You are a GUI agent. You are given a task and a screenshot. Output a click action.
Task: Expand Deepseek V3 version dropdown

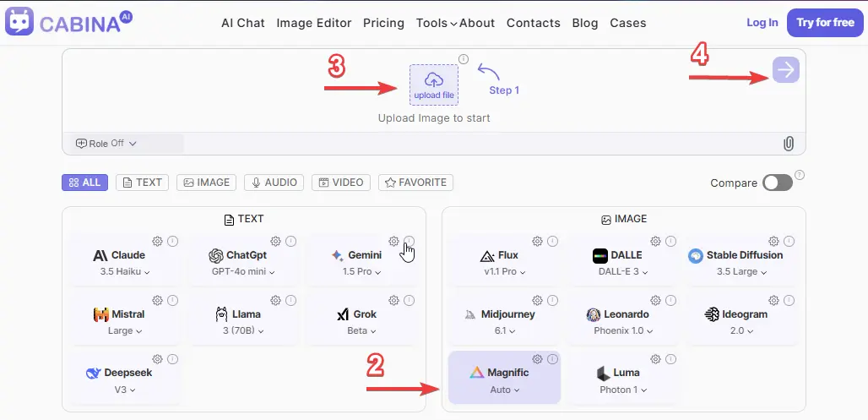point(125,390)
